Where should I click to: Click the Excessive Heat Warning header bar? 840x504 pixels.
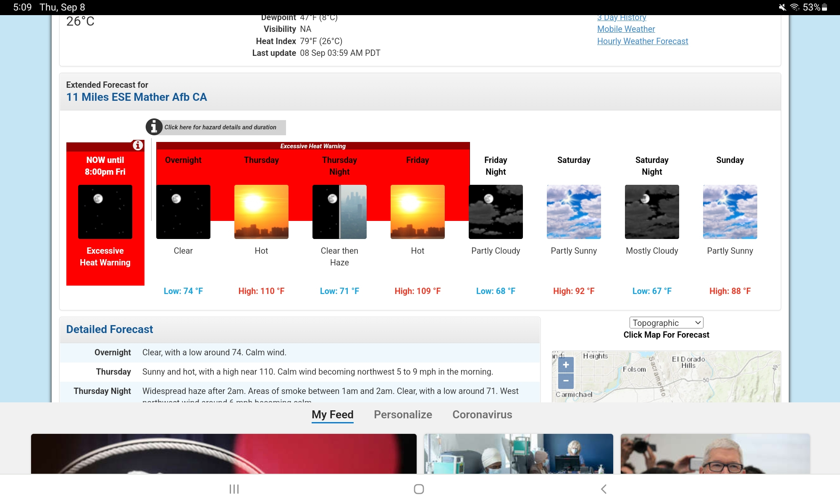(313, 146)
